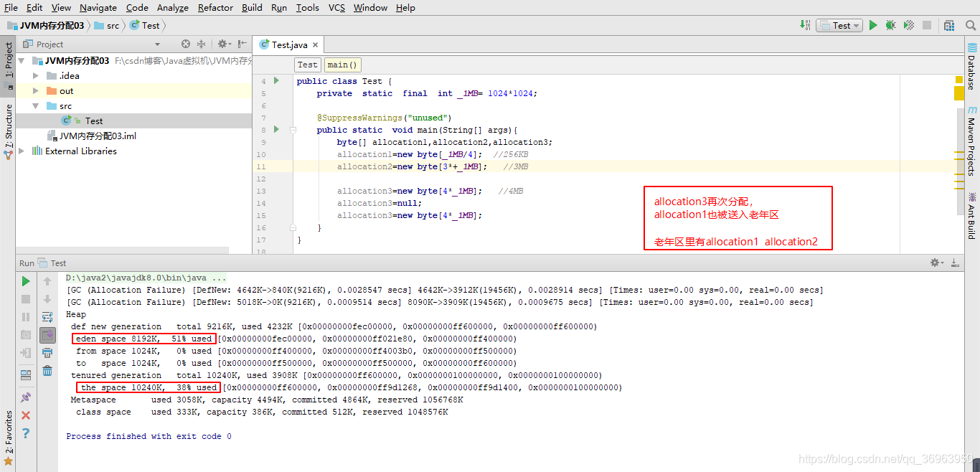980x472 pixels.
Task: Click the editor vertical scrollbar
Action: 959,161
